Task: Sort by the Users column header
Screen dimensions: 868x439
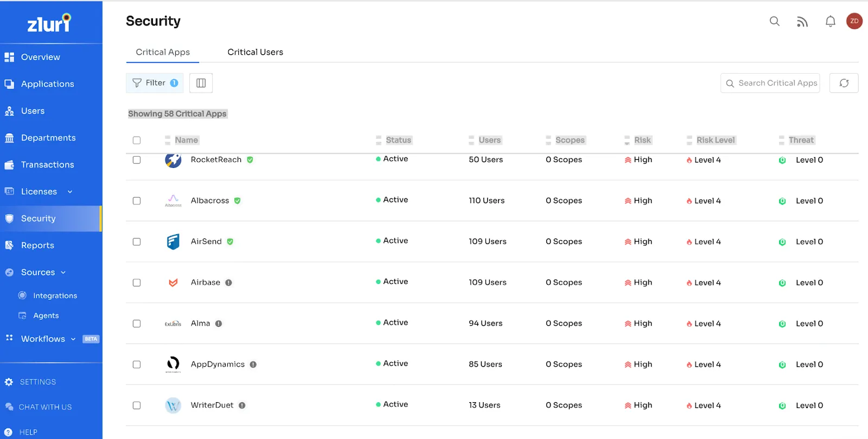Action: point(489,140)
